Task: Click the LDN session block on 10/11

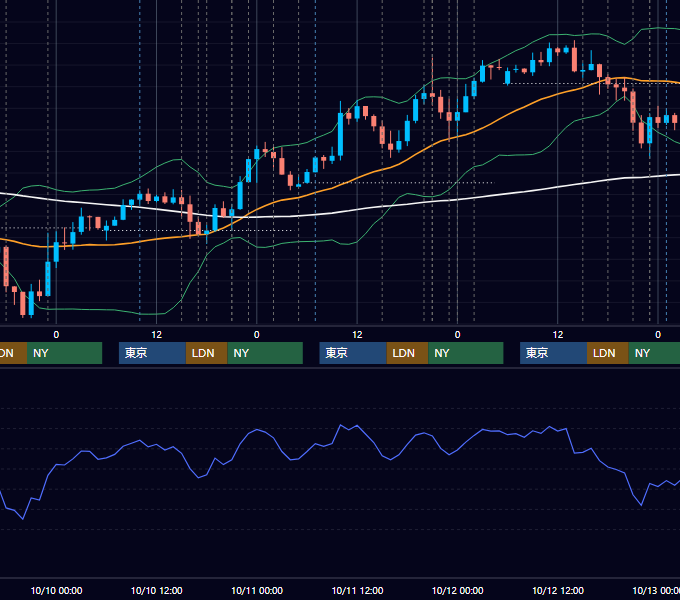Action: point(407,353)
